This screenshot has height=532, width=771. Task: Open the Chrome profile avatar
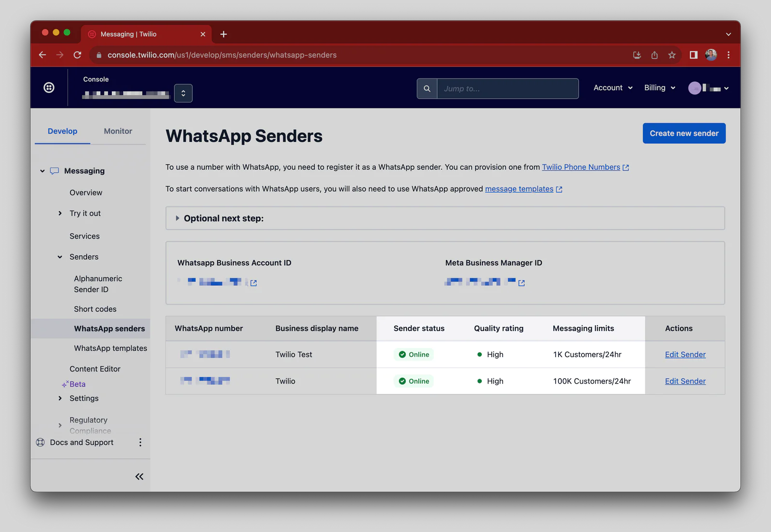[711, 55]
